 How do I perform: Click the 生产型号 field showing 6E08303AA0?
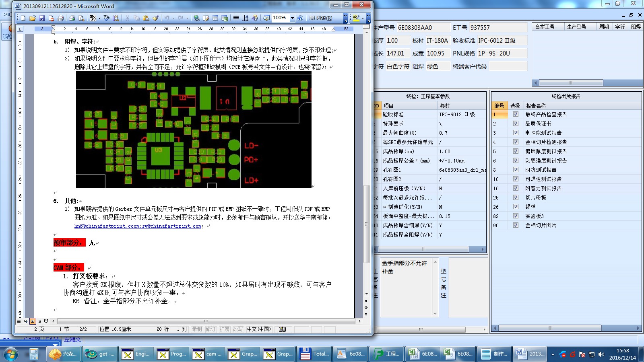(x=423, y=27)
